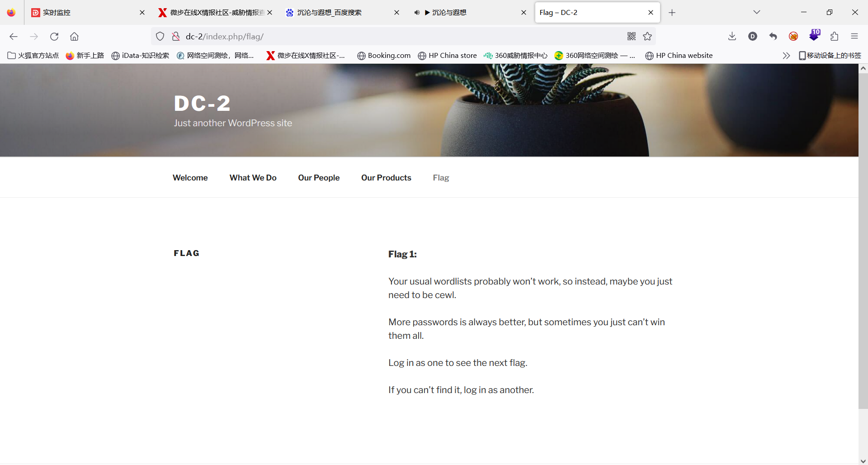Show more bookmarks chevron
This screenshot has height=465, width=868.
(x=786, y=56)
